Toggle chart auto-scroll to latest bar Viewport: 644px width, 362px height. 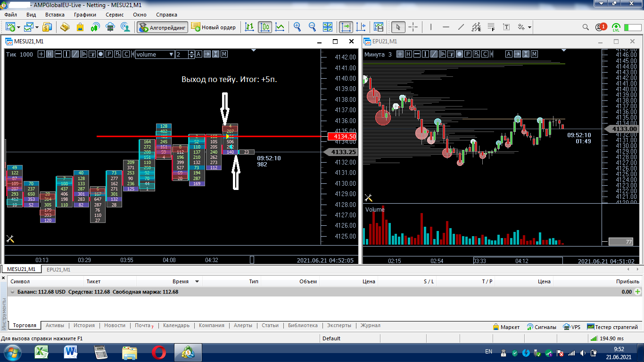click(346, 27)
